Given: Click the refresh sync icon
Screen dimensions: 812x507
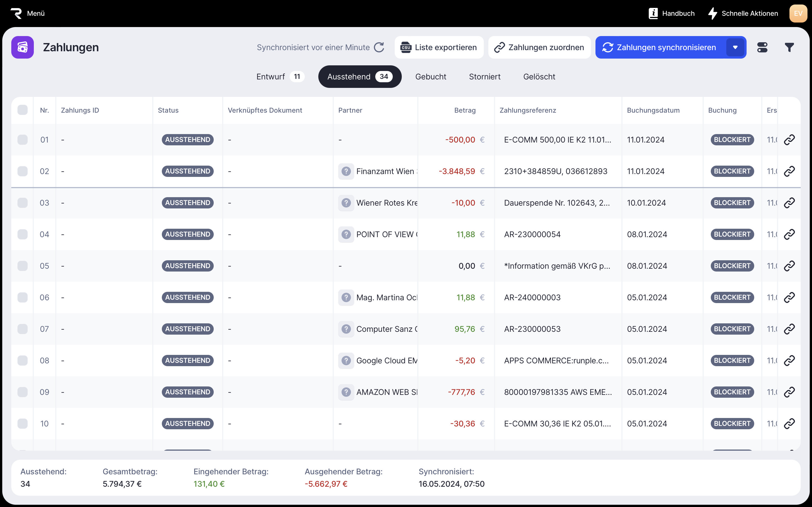Looking at the screenshot, I should [x=379, y=47].
